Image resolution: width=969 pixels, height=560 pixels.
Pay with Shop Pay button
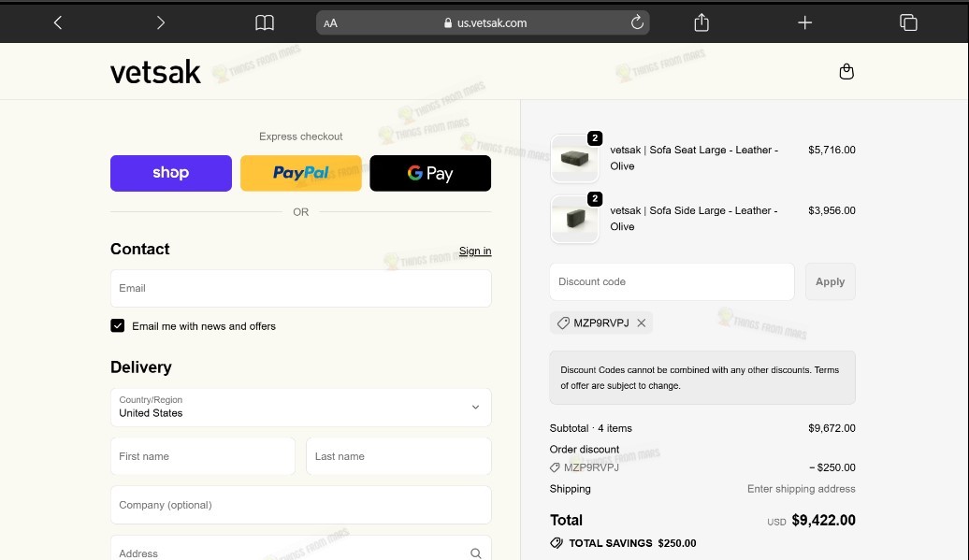coord(171,173)
